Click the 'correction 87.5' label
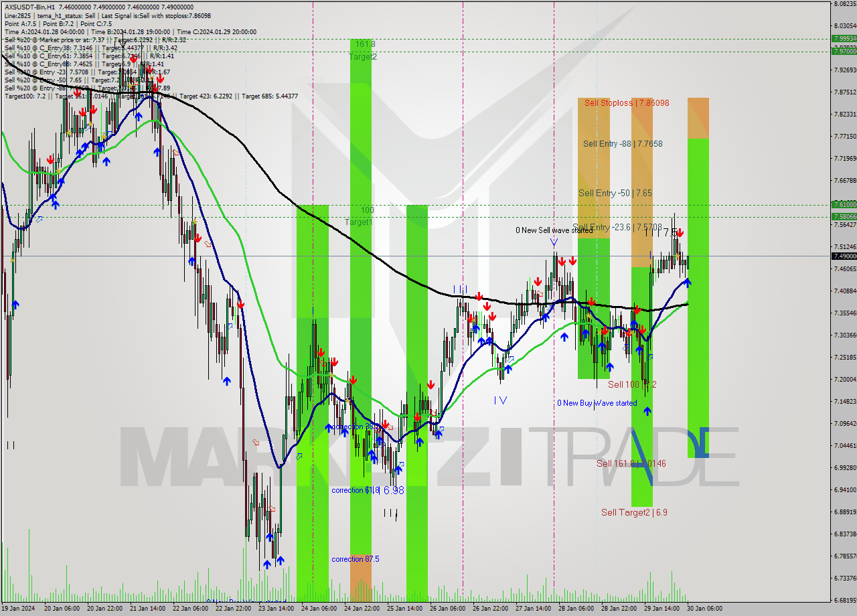The image size is (857, 616). (355, 559)
